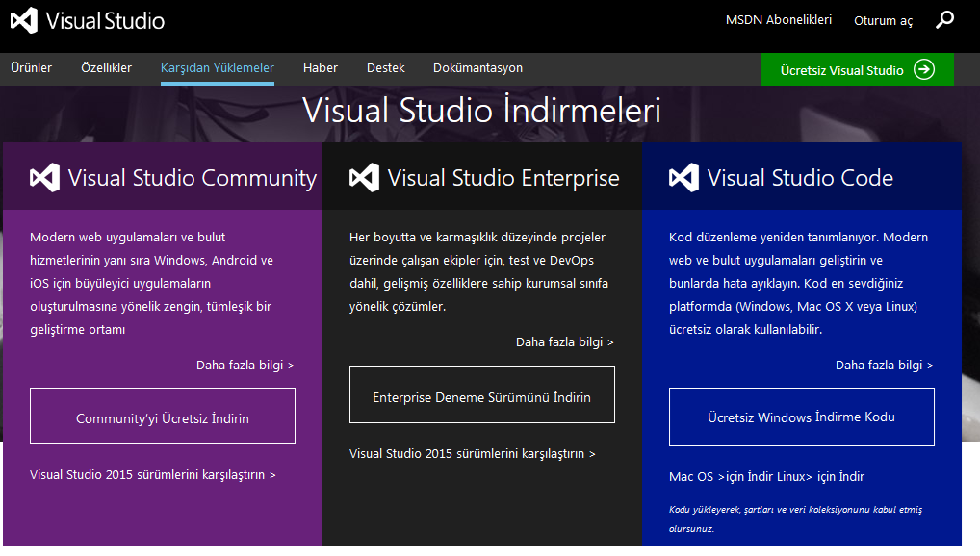
Task: Click the Visual Studio Code heading text
Action: [x=800, y=178]
